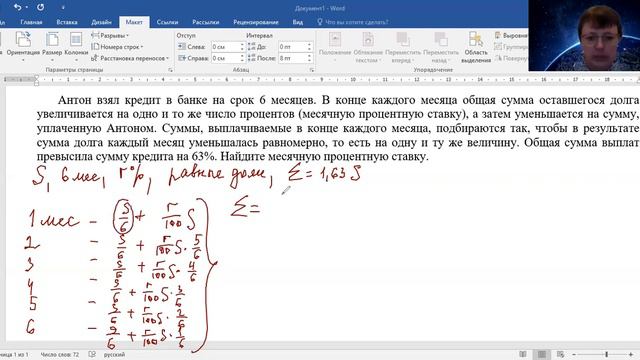Image resolution: width=640 pixels, height=360 pixels.
Task: Decrease the После spacing with spinner
Action: tap(309, 61)
